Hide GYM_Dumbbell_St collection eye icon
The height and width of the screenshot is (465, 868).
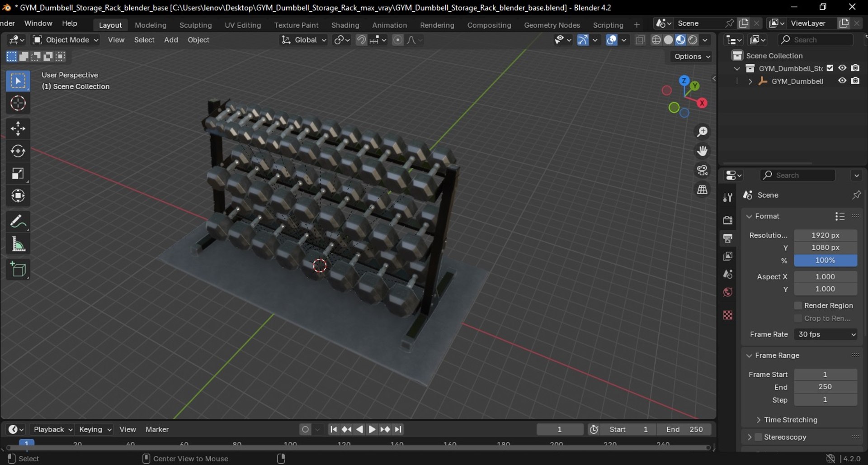(x=842, y=68)
